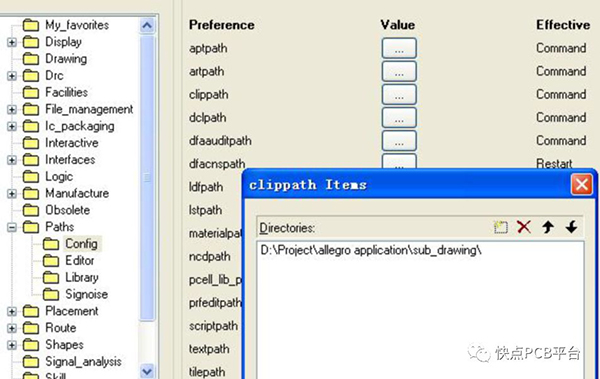Select Signal_analysis folder in tree
600x379 pixels.
click(83, 362)
